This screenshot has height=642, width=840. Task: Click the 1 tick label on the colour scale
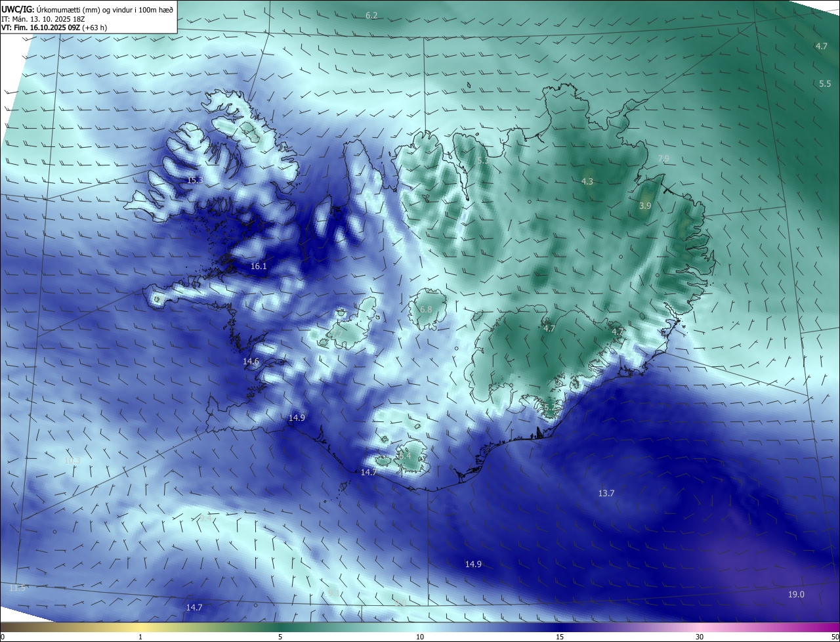pyautogui.click(x=140, y=637)
